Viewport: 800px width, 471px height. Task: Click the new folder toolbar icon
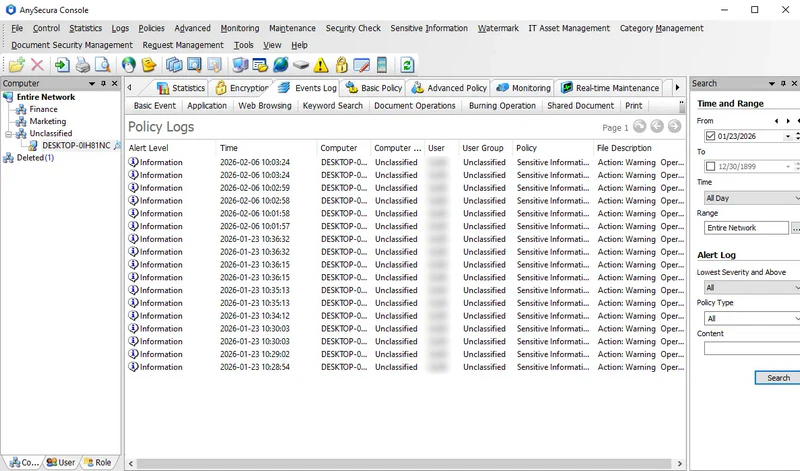point(17,65)
